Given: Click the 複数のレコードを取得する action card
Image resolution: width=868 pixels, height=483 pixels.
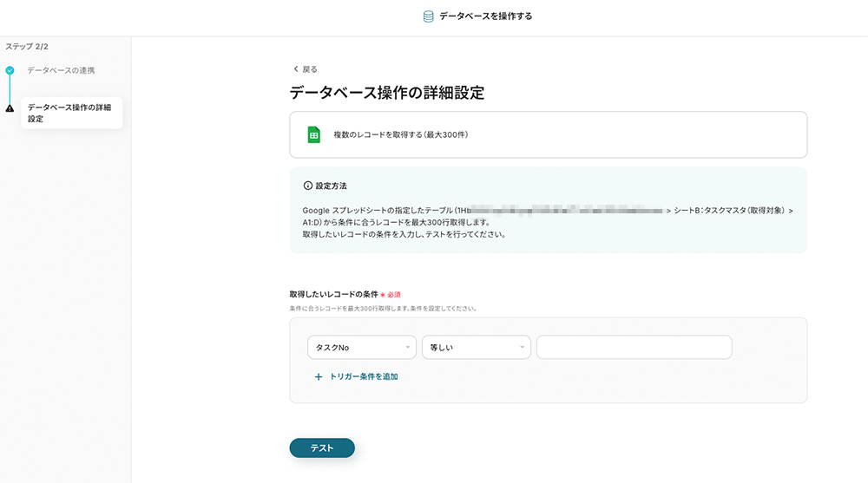Looking at the screenshot, I should point(548,134).
